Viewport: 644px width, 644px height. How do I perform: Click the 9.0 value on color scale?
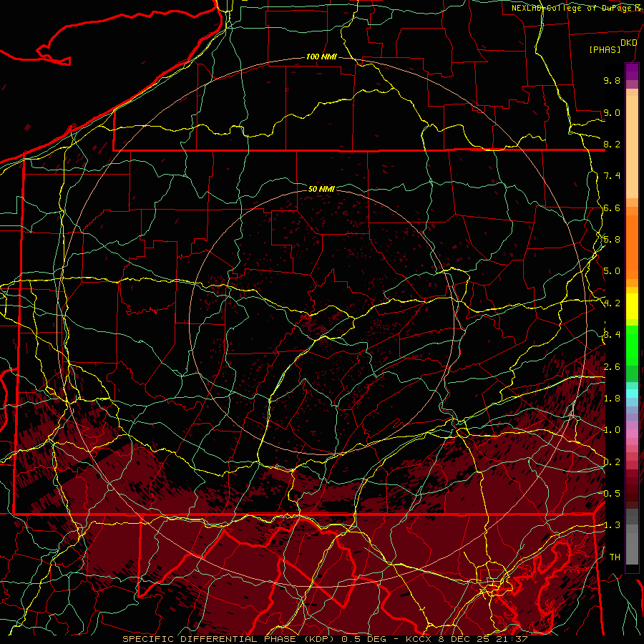pos(612,112)
